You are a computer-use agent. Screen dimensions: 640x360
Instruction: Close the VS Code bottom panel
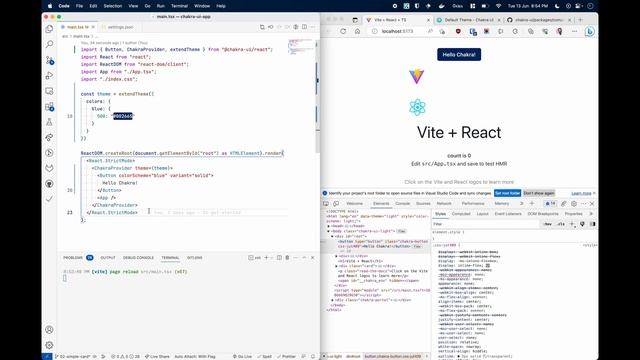click(x=313, y=258)
